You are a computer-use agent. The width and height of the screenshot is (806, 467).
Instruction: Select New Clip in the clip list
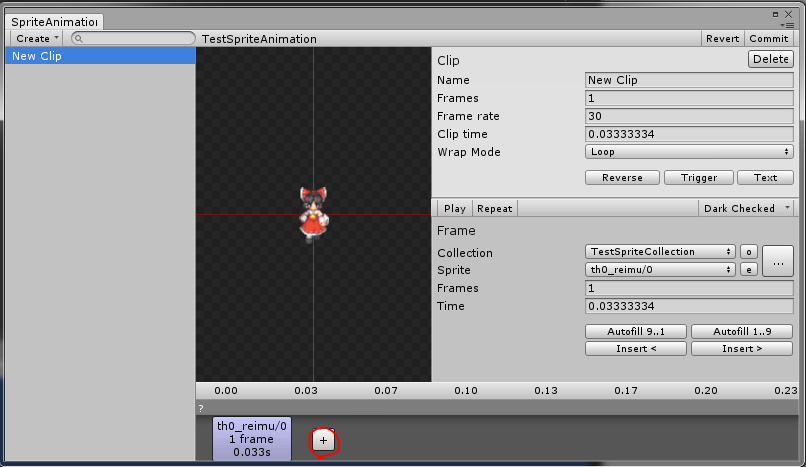100,56
